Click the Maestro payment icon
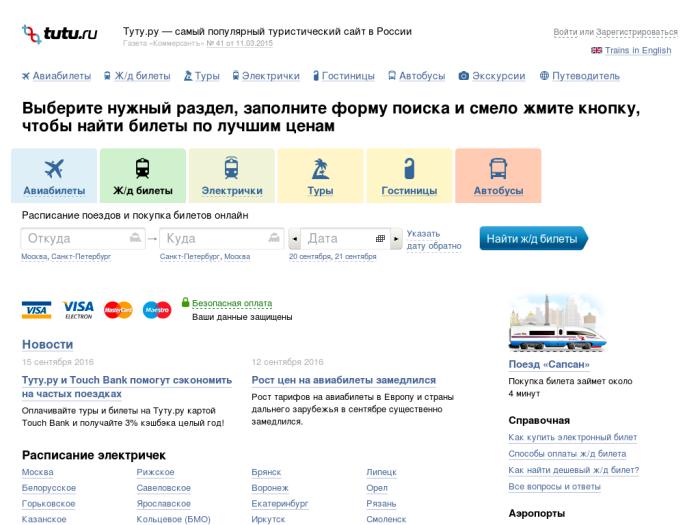Screen dimensions: 700x525 (x=157, y=310)
